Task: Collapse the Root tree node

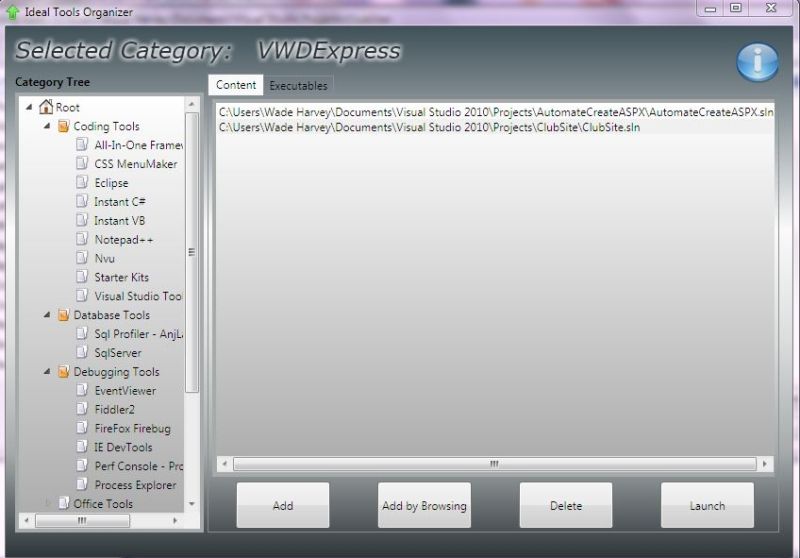Action: pos(28,107)
